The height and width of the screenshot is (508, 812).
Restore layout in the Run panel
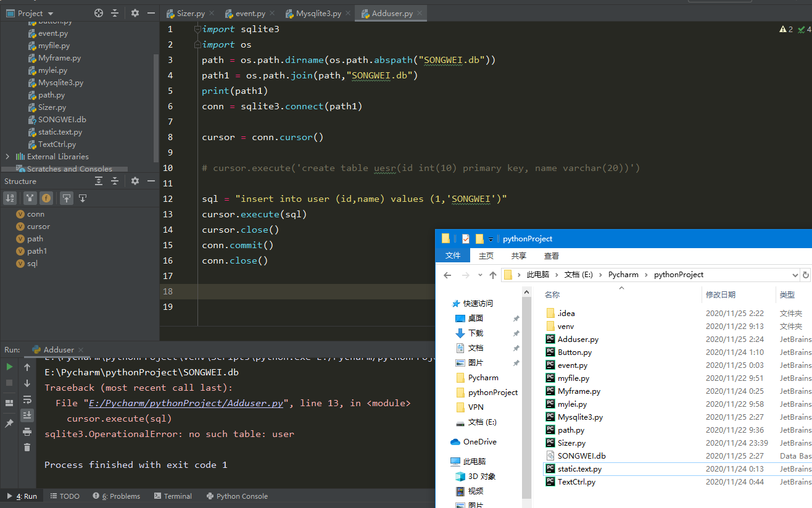[9, 403]
